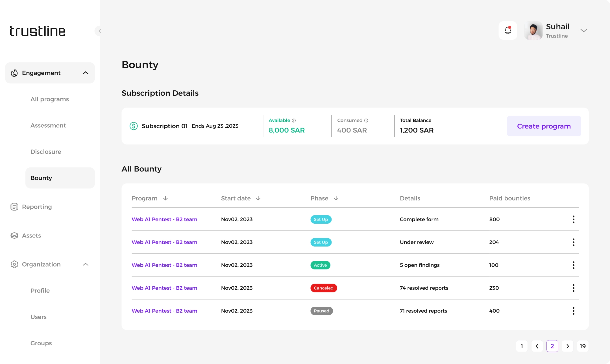
Task: Open the notifications bell
Action: click(507, 30)
